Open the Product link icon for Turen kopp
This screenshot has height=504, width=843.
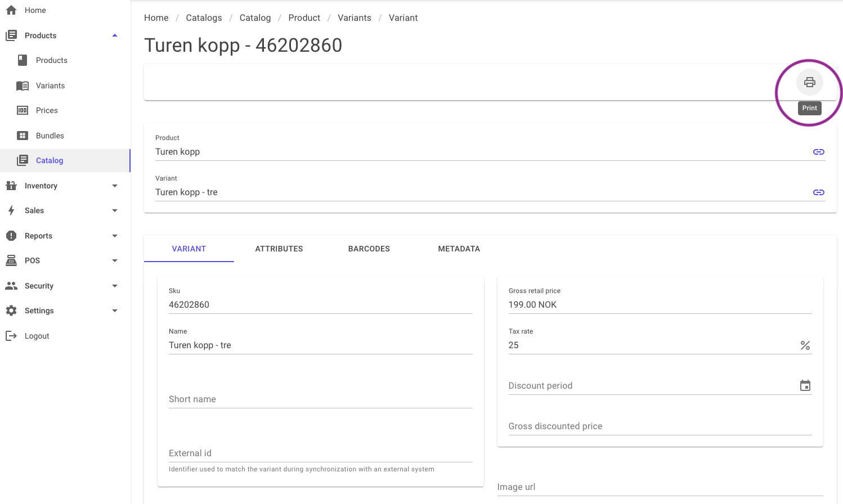coord(819,152)
